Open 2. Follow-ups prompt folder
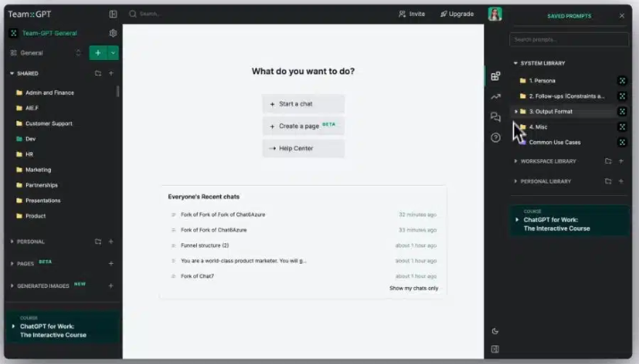This screenshot has height=364, width=639. [562, 96]
